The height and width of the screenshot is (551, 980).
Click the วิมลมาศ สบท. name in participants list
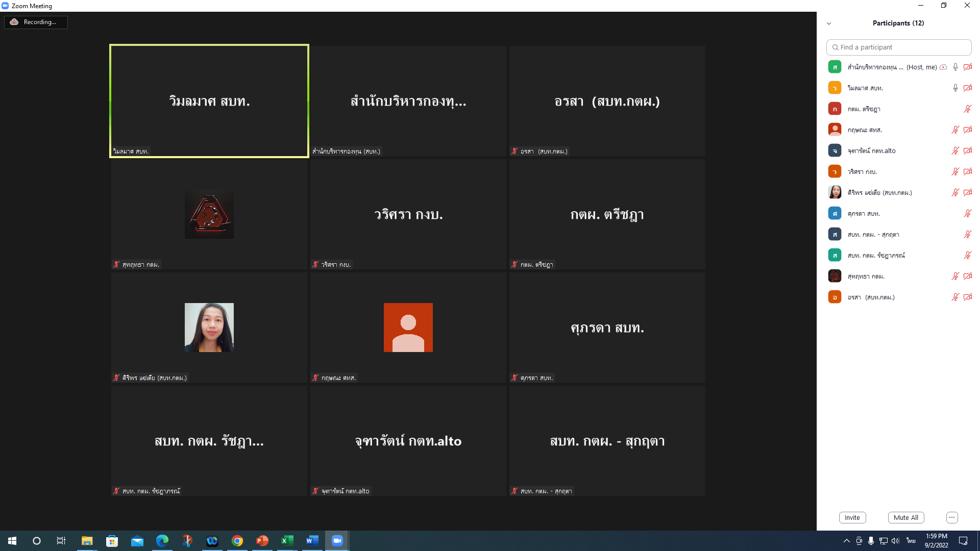pos(865,88)
